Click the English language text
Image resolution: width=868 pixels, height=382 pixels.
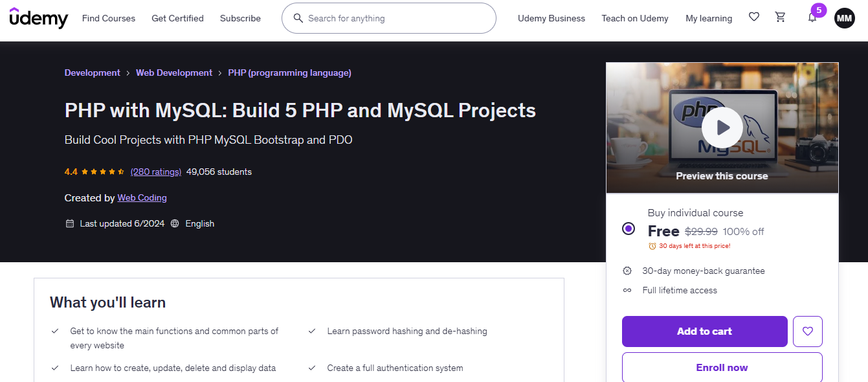[x=200, y=223]
